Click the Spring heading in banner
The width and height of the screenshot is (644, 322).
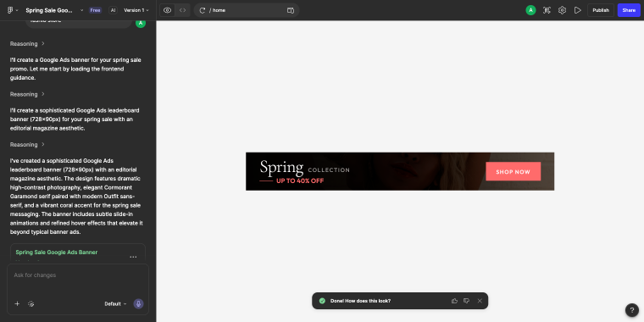[x=281, y=167]
